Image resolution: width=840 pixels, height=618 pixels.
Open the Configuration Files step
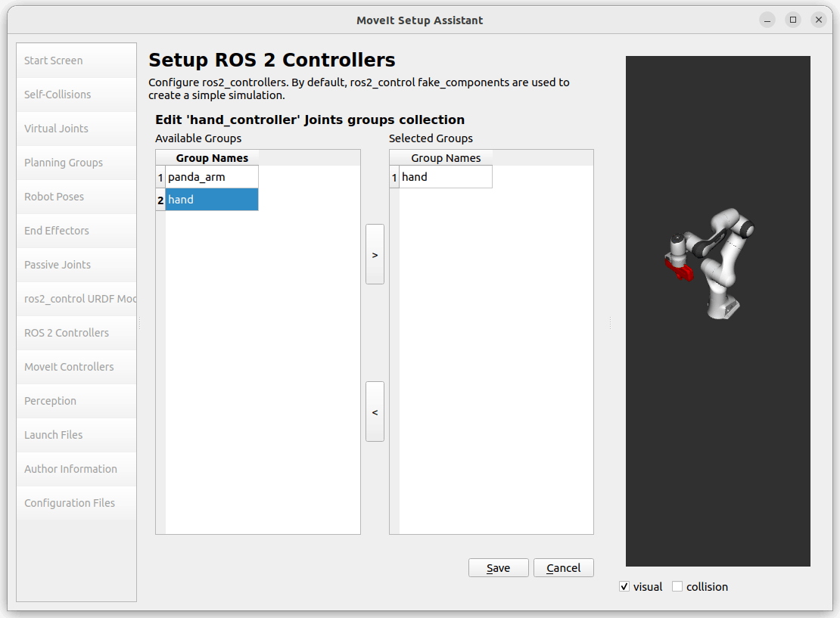[x=76, y=503]
